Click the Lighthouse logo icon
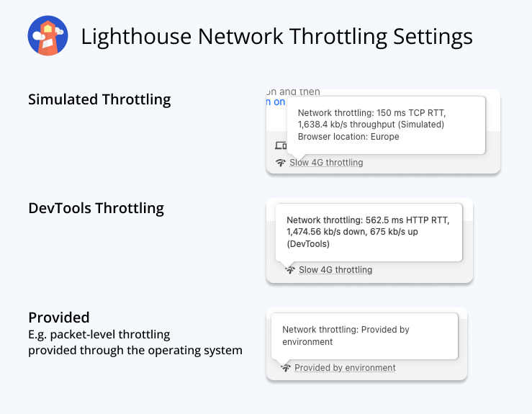The image size is (532, 414). point(48,35)
